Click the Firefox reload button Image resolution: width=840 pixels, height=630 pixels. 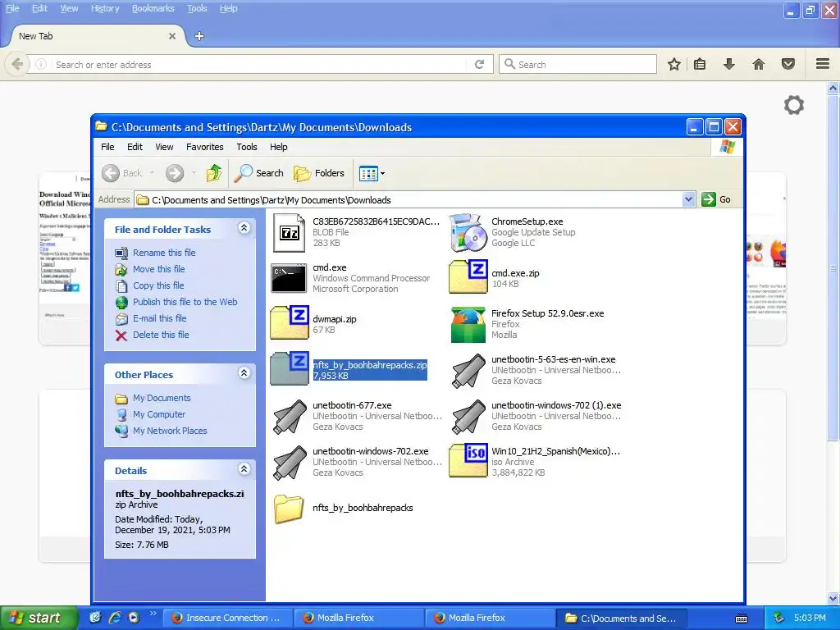coord(479,64)
